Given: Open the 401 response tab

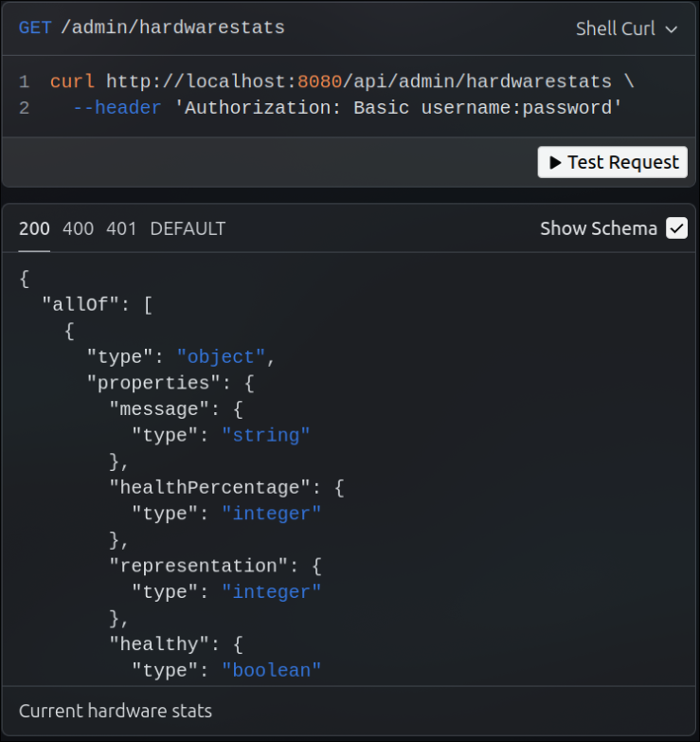Looking at the screenshot, I should tap(121, 228).
